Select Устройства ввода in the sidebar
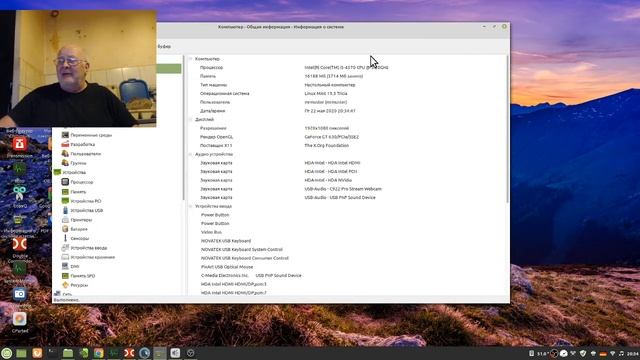The height and width of the screenshot is (360, 640). pos(89,248)
